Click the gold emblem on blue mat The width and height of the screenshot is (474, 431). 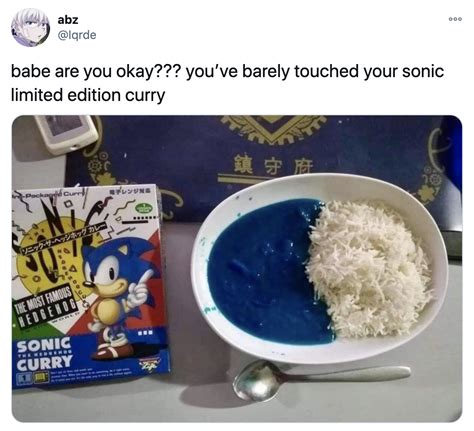pos(272,128)
